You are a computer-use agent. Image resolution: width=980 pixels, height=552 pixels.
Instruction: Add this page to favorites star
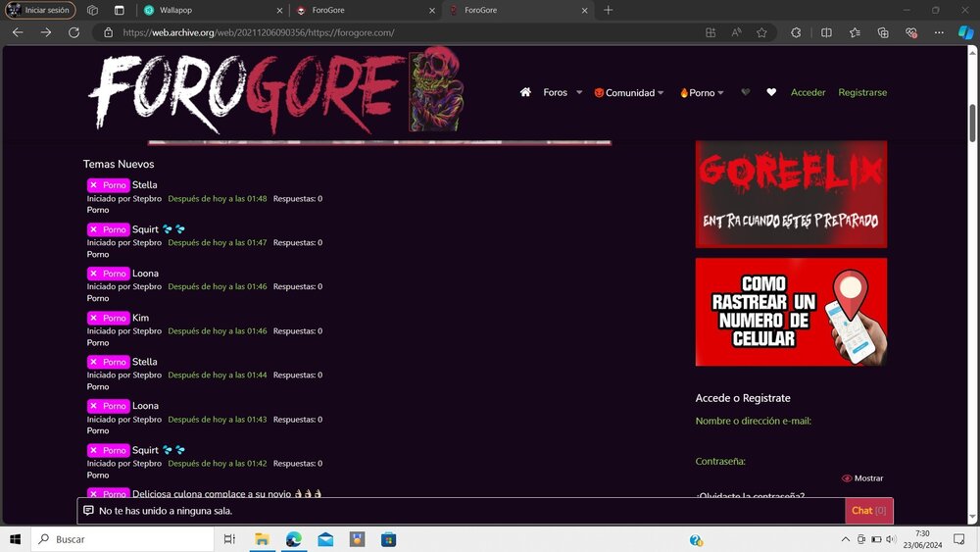pyautogui.click(x=761, y=32)
